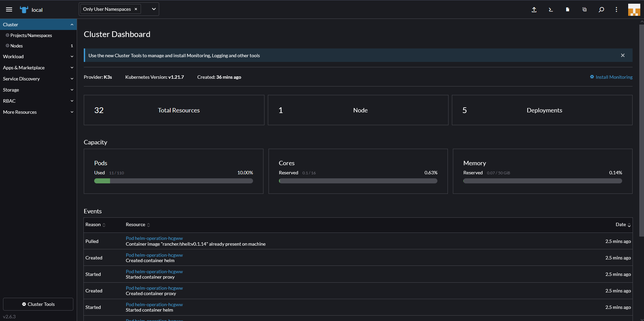Open the three-dot more options menu

coord(616,9)
